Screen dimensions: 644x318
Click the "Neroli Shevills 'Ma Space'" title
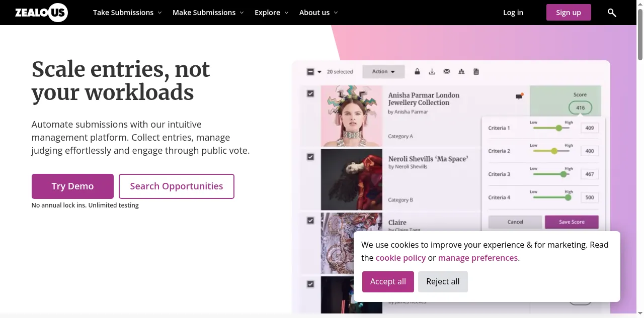428,159
